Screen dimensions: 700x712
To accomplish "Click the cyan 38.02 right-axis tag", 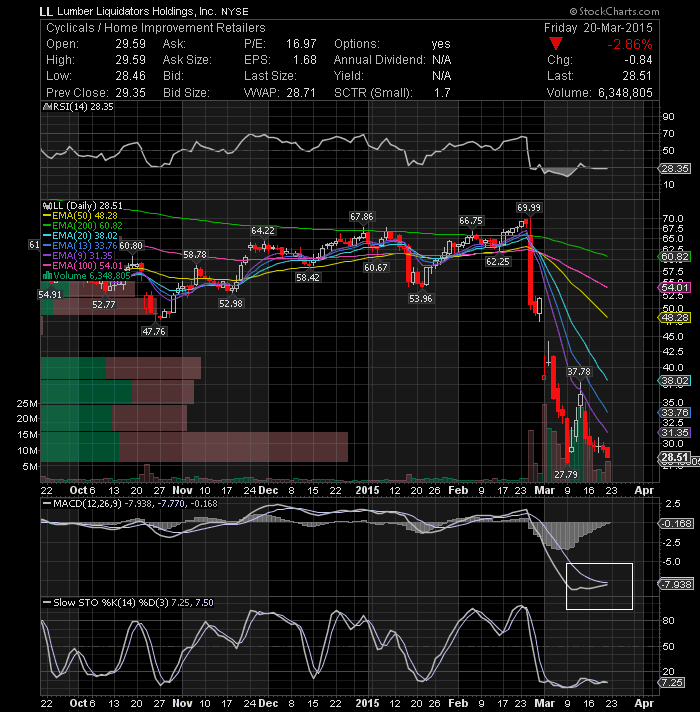I will (x=674, y=381).
